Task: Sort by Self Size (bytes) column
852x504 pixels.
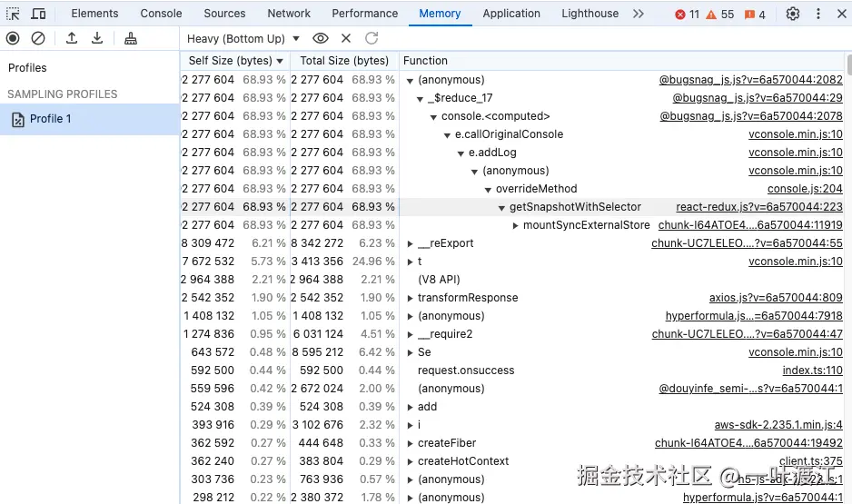Action: [x=235, y=61]
